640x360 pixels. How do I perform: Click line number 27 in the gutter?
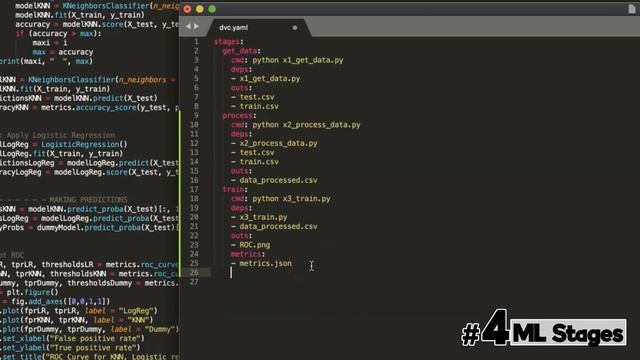[194, 282]
